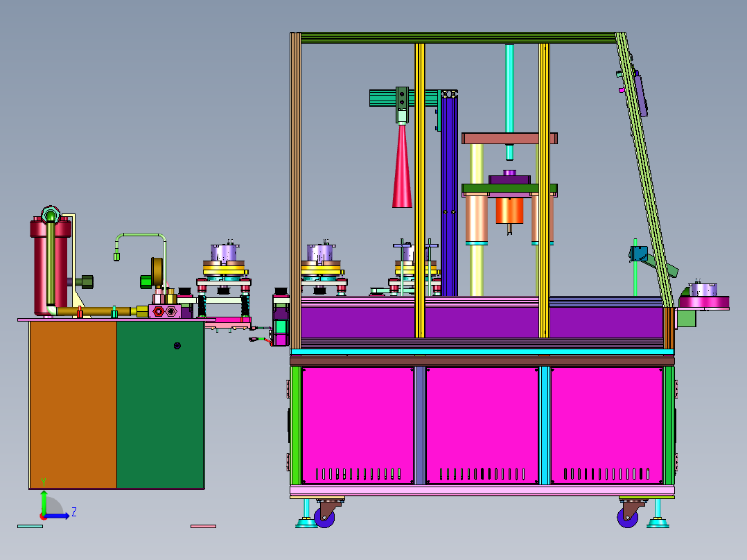The image size is (747, 560).
Task: Select the orange cylinder under the press plate
Action: pyautogui.click(x=509, y=211)
